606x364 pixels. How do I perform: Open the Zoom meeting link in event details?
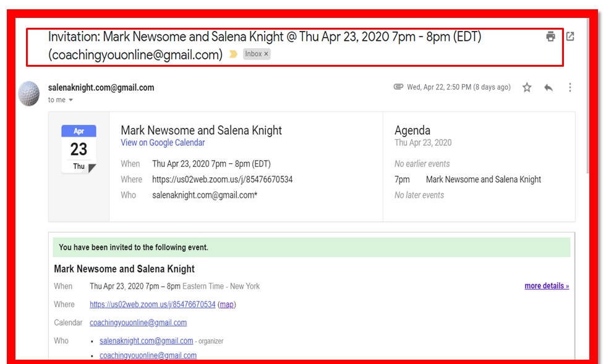coord(152,305)
